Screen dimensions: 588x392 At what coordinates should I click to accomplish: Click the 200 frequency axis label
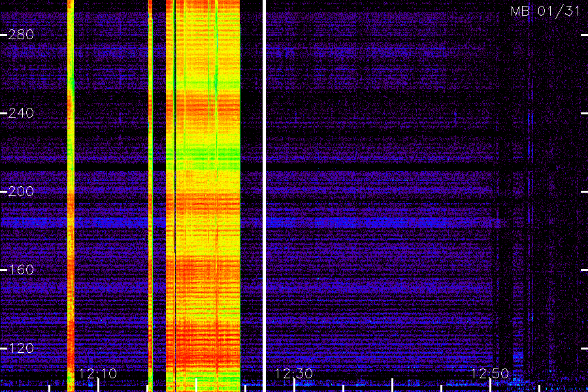tap(21, 191)
